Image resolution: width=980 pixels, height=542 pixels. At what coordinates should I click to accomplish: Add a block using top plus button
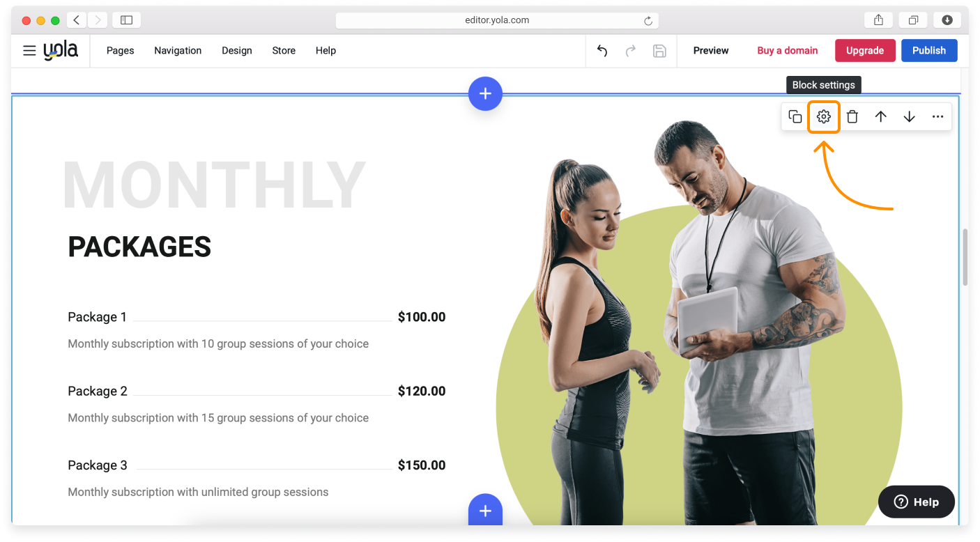485,93
